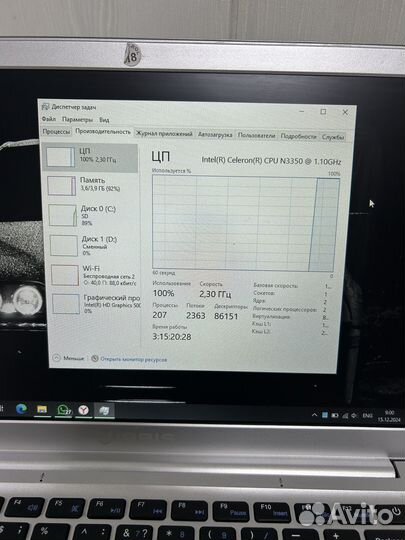Screen dimensions: 405x540
Task: Select the Производительность tab
Action: [103, 132]
